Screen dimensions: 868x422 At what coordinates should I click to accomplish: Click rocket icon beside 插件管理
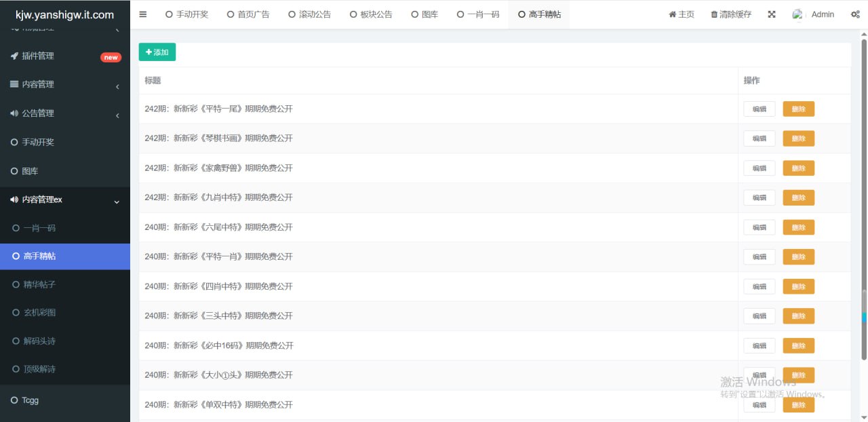(x=14, y=56)
